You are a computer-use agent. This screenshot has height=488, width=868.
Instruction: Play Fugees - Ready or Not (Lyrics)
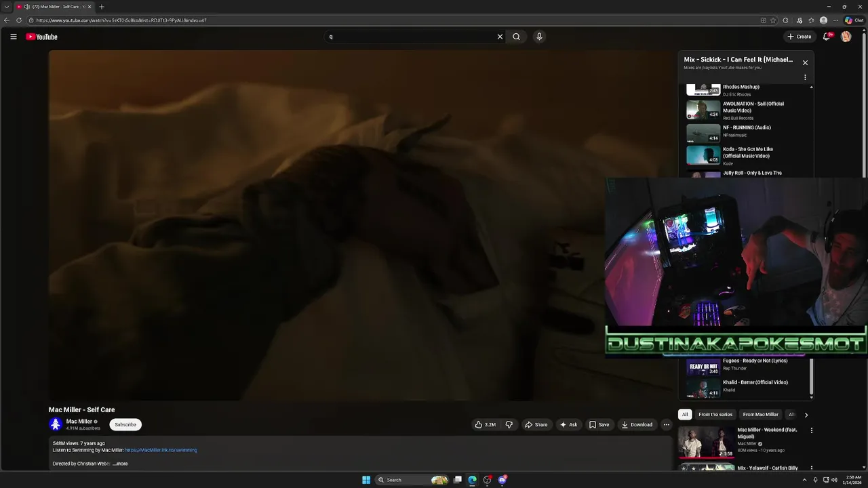745,367
